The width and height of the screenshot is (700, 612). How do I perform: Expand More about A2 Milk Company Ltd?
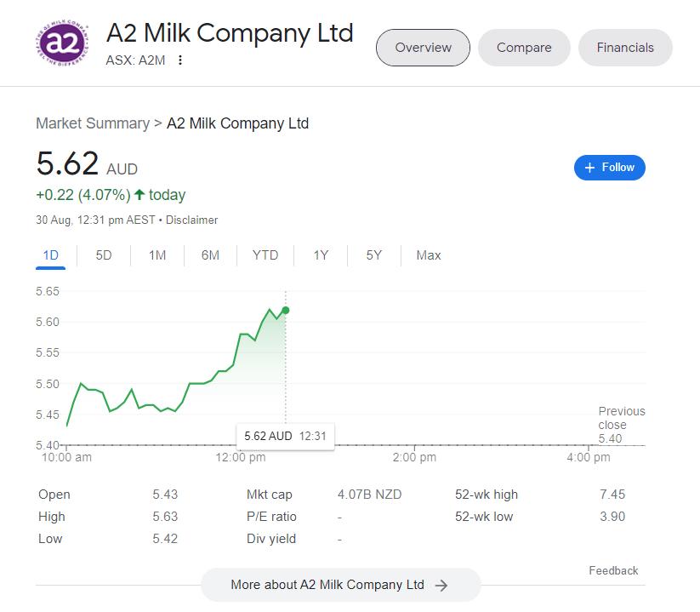click(x=340, y=585)
